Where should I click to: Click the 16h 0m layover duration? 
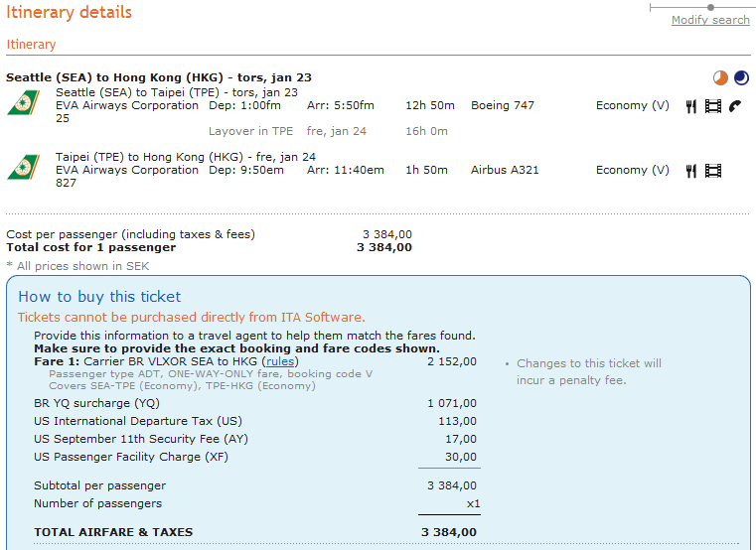pyautogui.click(x=426, y=131)
